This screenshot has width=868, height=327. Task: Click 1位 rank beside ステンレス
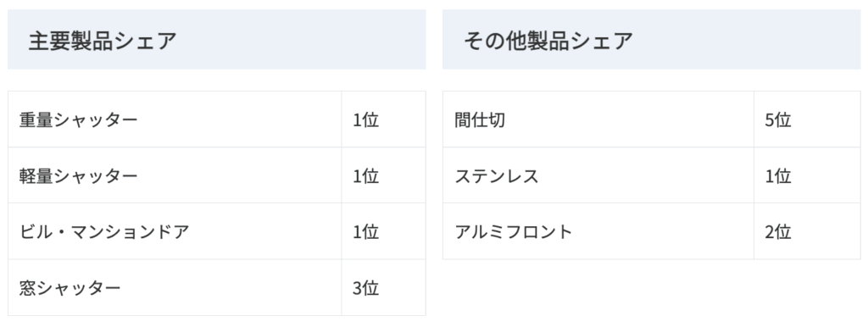778,176
